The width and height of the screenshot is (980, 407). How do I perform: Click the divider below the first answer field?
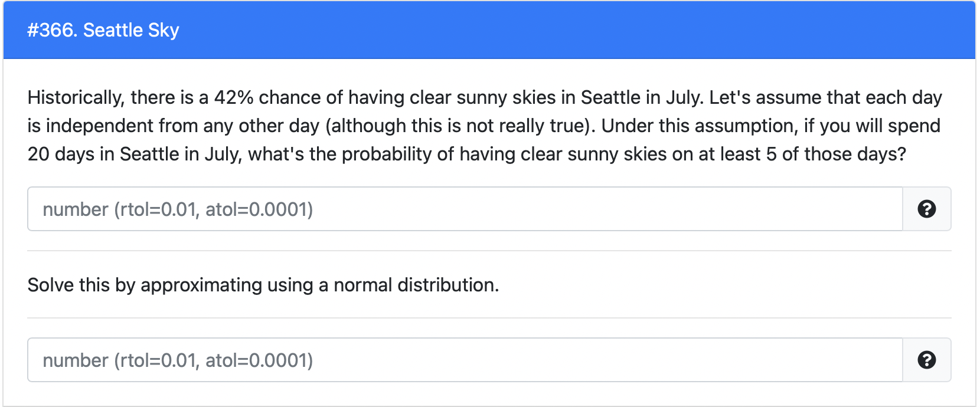pyautogui.click(x=489, y=250)
